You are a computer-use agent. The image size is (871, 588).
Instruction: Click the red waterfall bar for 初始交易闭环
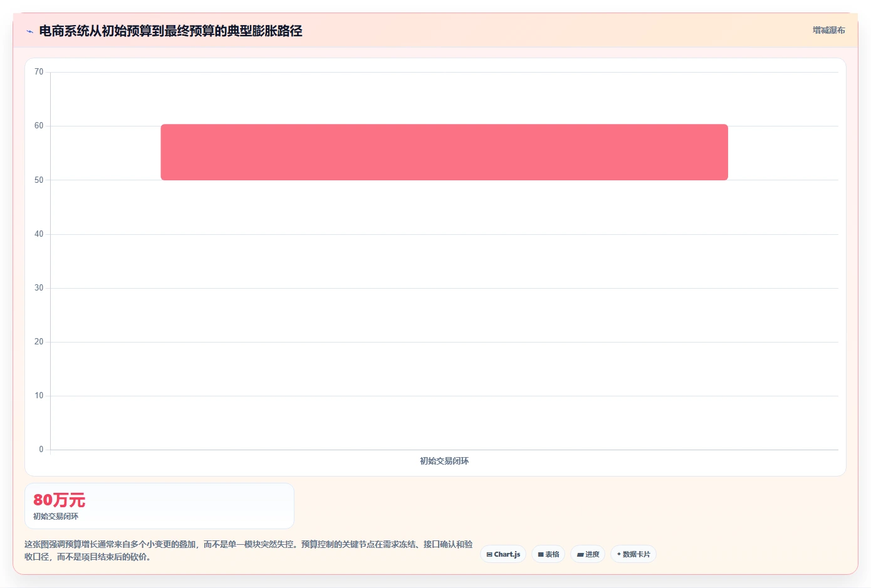pyautogui.click(x=444, y=152)
